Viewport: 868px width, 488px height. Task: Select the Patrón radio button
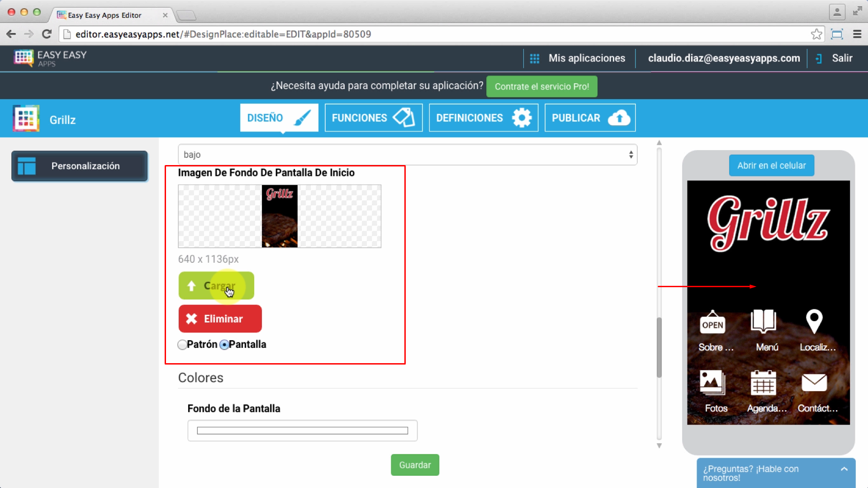pyautogui.click(x=182, y=345)
